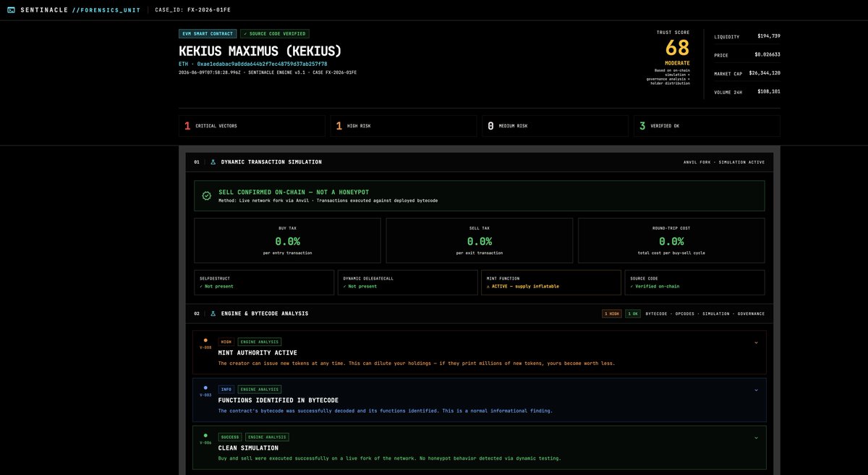Click the Sell Confirmed On-Chain banner
The width and height of the screenshot is (868, 475).
tap(480, 196)
